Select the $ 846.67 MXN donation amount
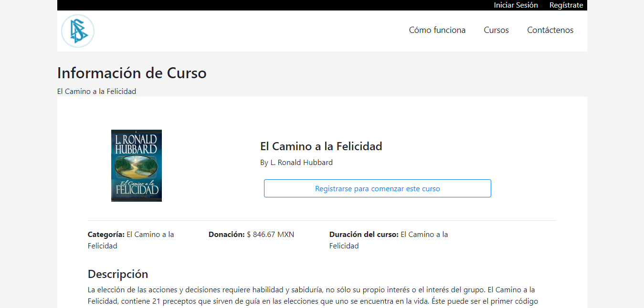 pos(270,235)
